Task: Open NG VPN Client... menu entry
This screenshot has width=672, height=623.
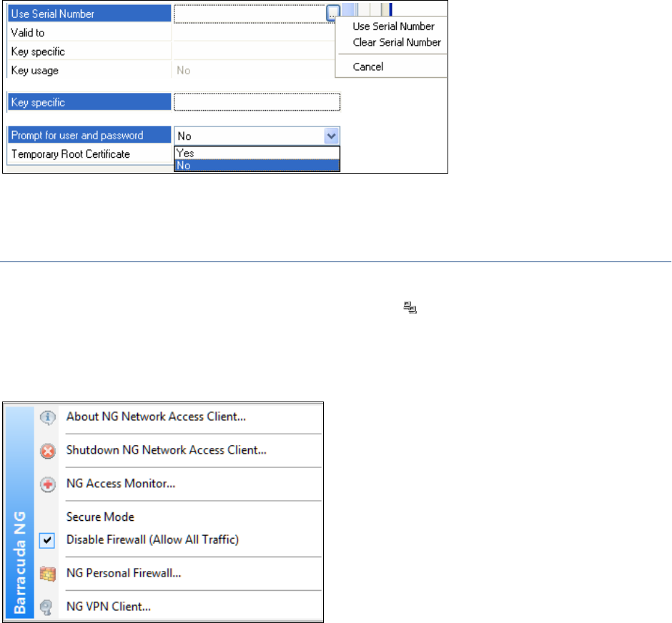Action: point(109,607)
